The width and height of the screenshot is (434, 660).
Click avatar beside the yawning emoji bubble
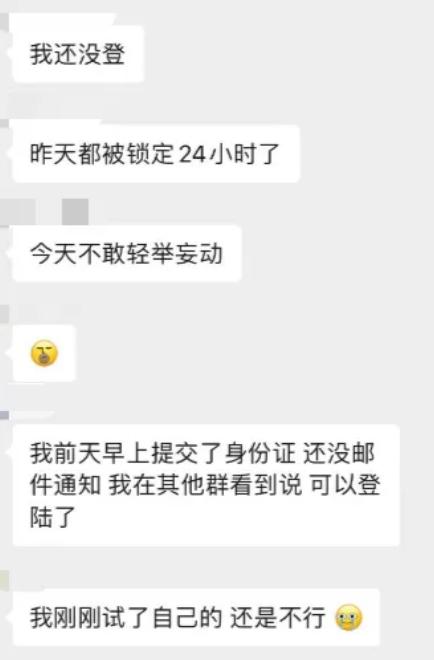(x=4, y=314)
